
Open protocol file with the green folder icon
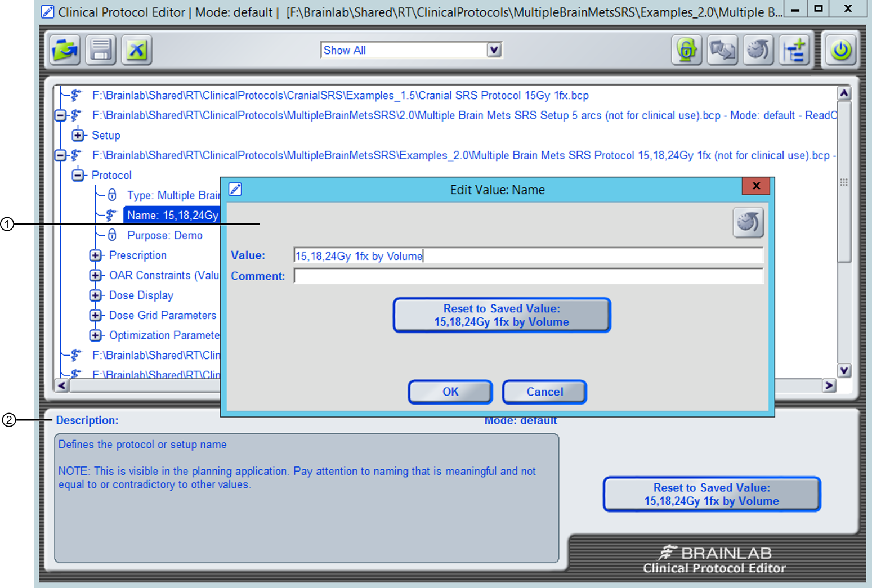pyautogui.click(x=65, y=50)
